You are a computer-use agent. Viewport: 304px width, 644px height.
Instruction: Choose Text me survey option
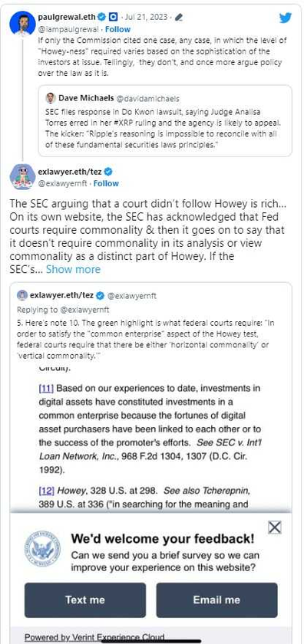[85, 600]
